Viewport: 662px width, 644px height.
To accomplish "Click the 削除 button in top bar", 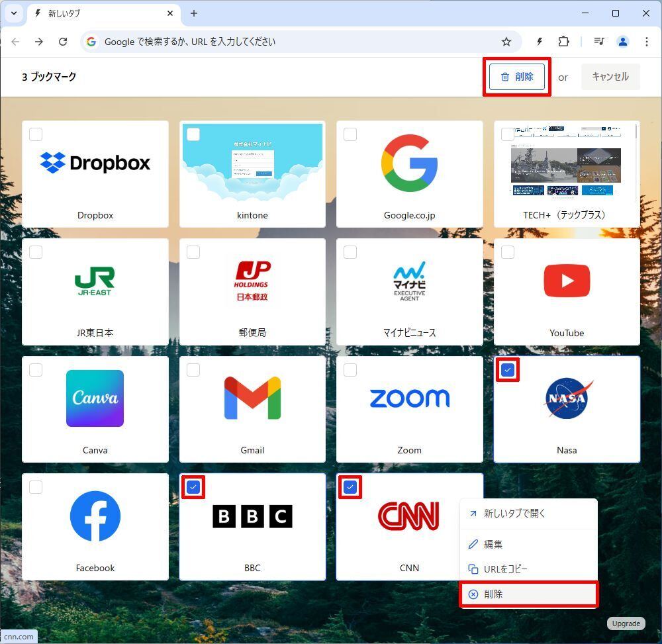I will pos(517,77).
